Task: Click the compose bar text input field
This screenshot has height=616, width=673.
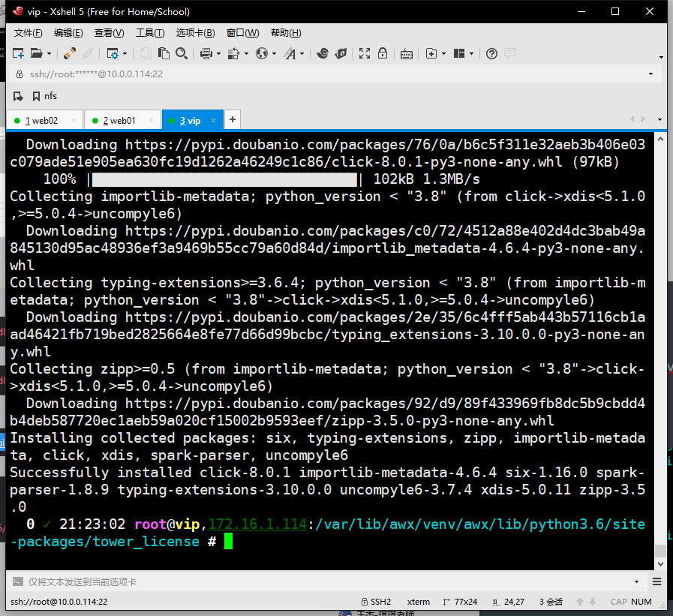Action: pos(300,581)
